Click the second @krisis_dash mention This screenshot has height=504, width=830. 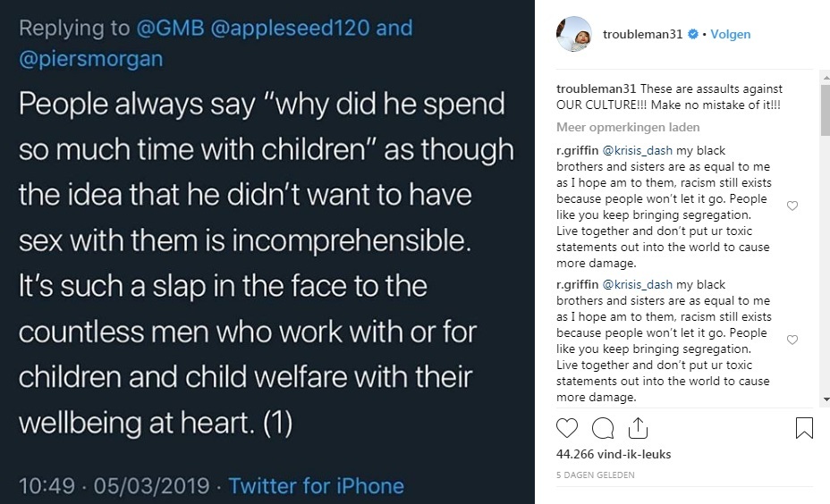(638, 285)
